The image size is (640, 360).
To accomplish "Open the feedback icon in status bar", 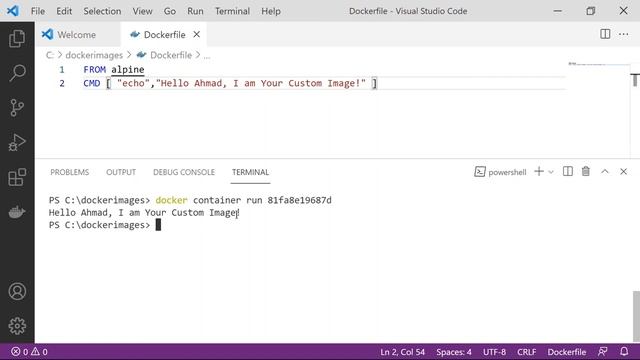I will [x=602, y=351].
